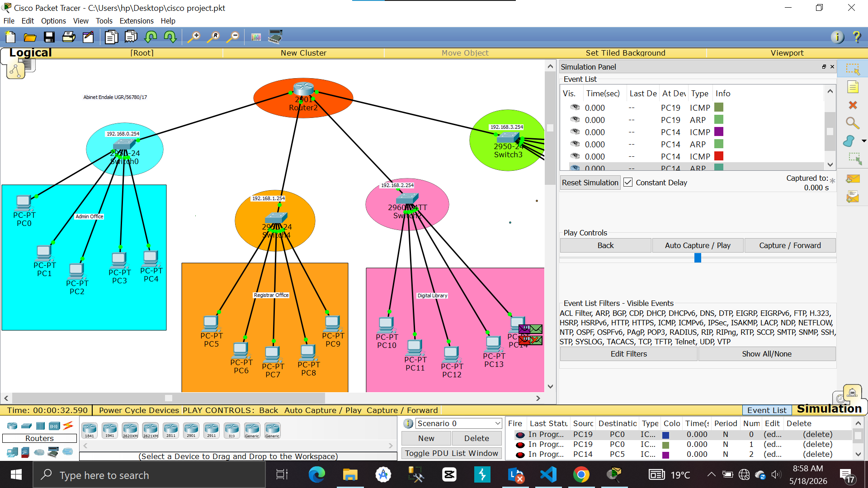Save project with the floppy disk icon
Screen dimensions: 868x488
click(49, 37)
